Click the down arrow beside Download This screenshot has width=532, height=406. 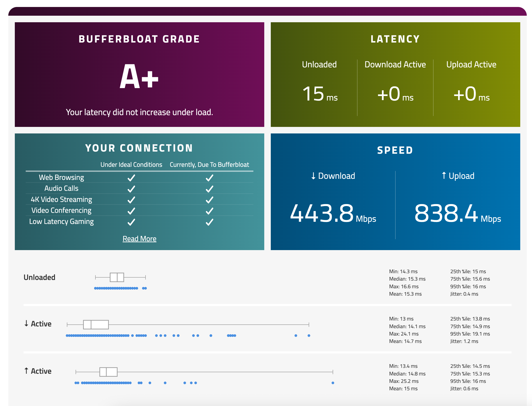[313, 176]
